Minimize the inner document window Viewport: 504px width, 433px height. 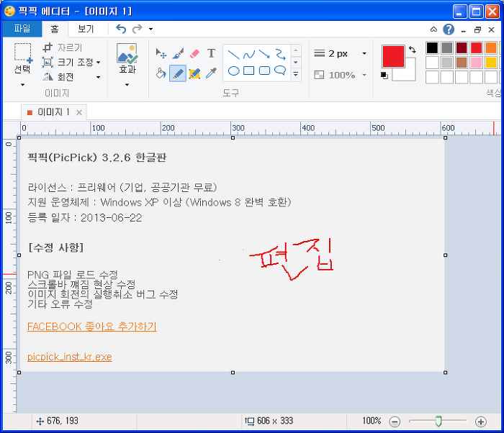click(463, 30)
